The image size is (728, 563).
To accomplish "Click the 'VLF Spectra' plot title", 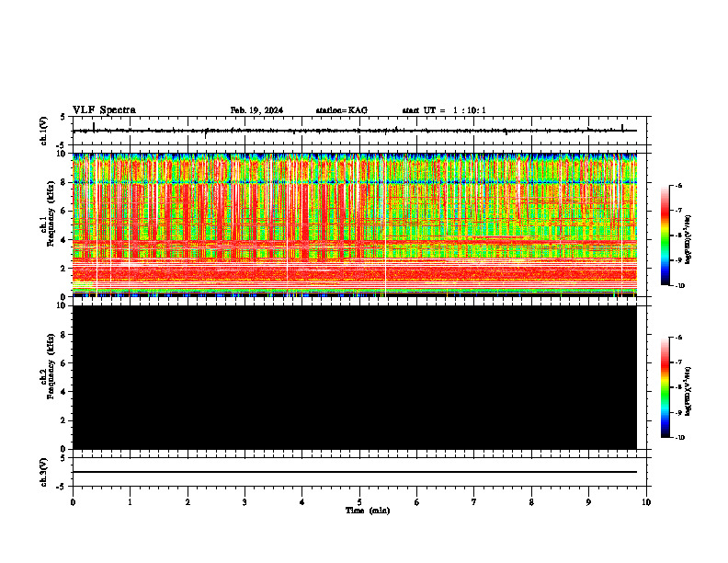I will (104, 110).
